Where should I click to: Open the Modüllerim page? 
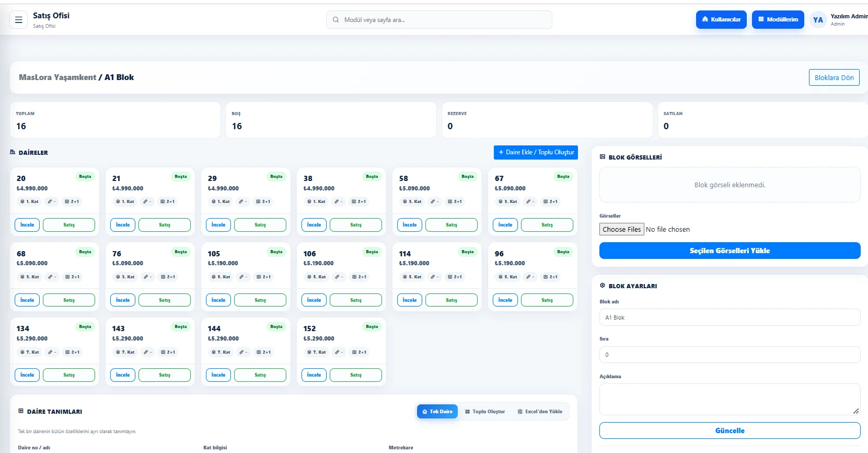[778, 20]
